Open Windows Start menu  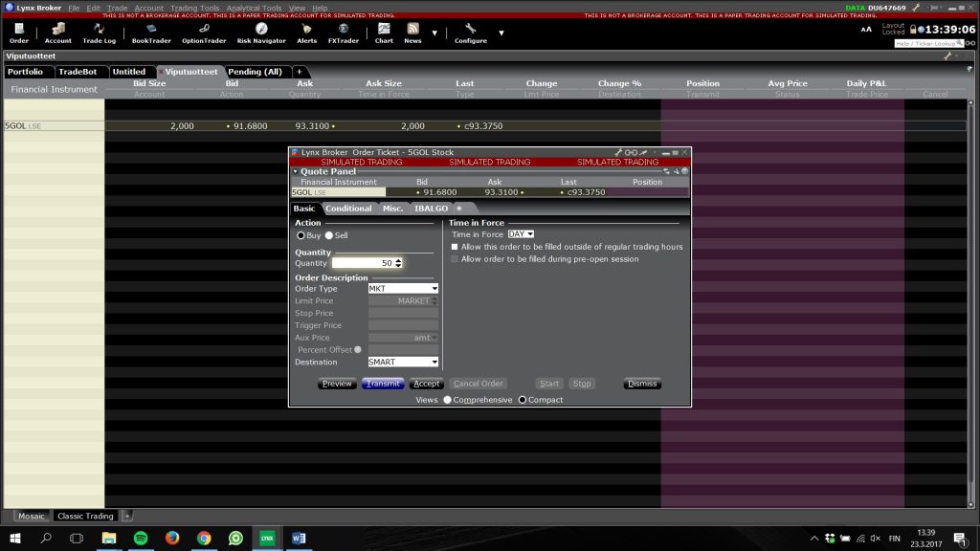click(x=15, y=538)
